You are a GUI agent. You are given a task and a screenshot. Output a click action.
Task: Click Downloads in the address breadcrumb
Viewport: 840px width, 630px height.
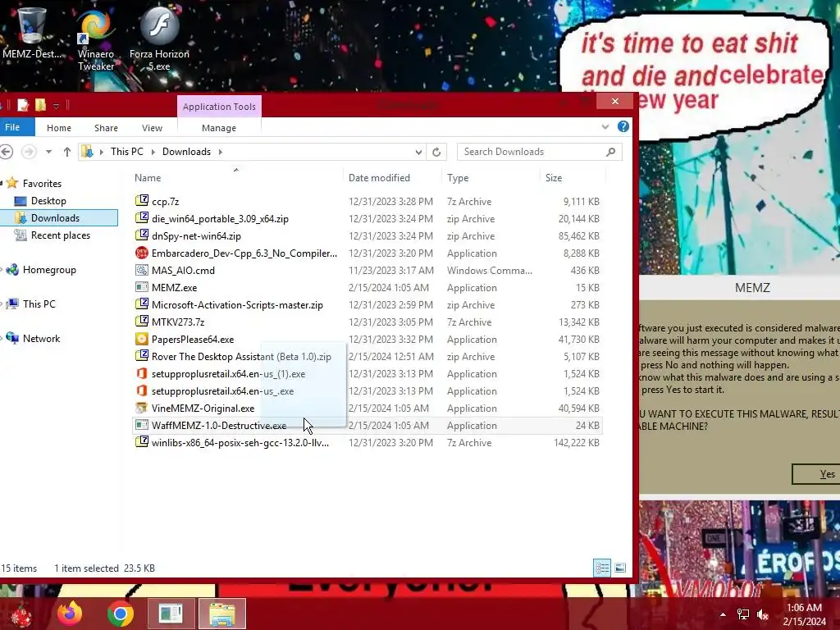(186, 152)
